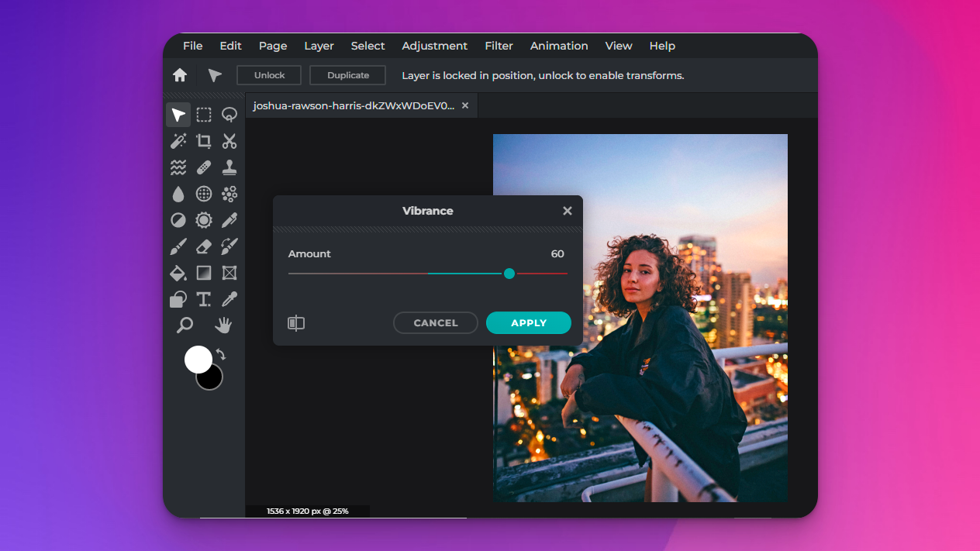Click the white foreground color swatch
980x551 pixels.
[x=198, y=360]
